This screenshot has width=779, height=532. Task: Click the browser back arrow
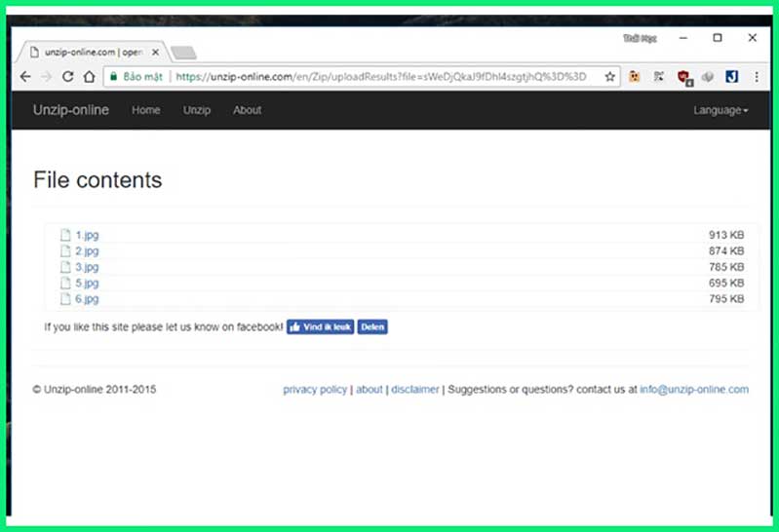click(x=25, y=76)
